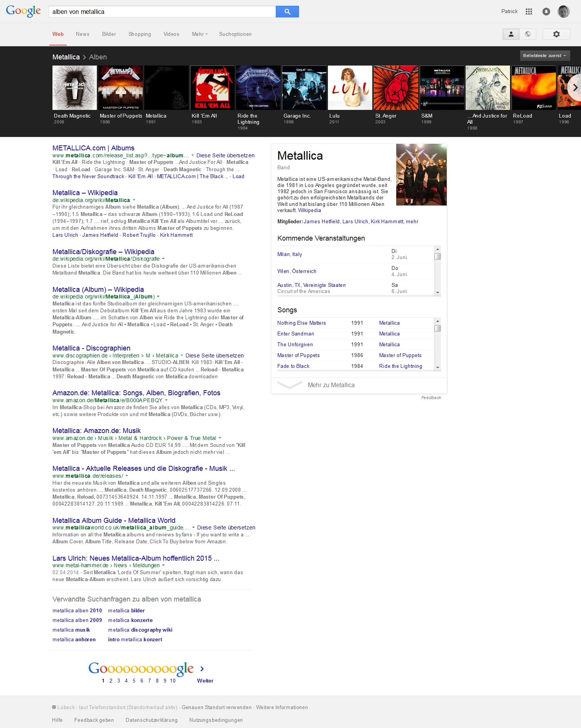Switch to the News tab

pyautogui.click(x=83, y=34)
